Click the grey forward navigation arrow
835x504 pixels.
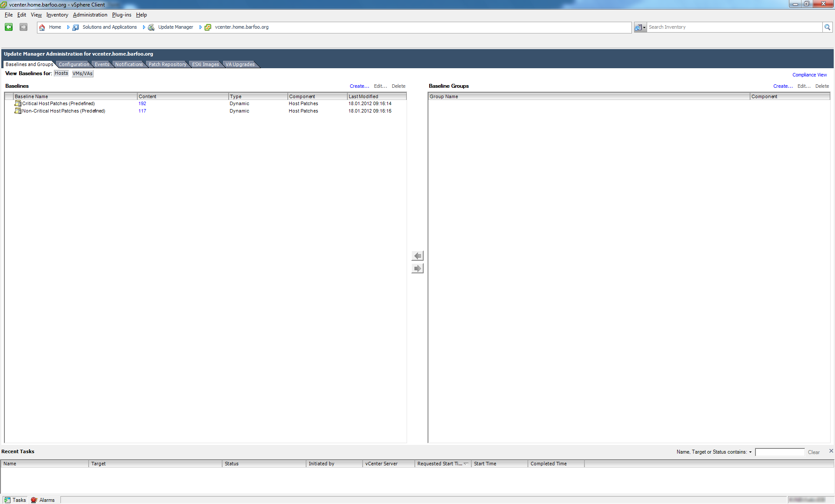click(23, 27)
